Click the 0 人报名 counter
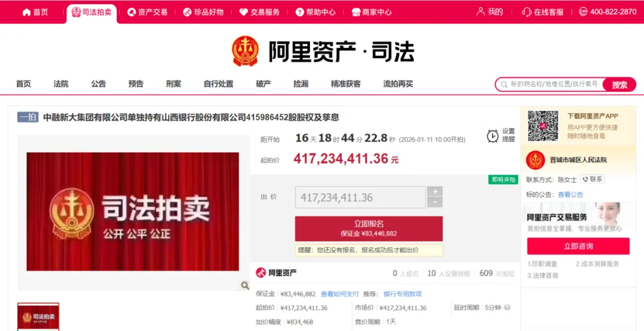Image resolution: width=644 pixels, height=331 pixels. tap(405, 274)
